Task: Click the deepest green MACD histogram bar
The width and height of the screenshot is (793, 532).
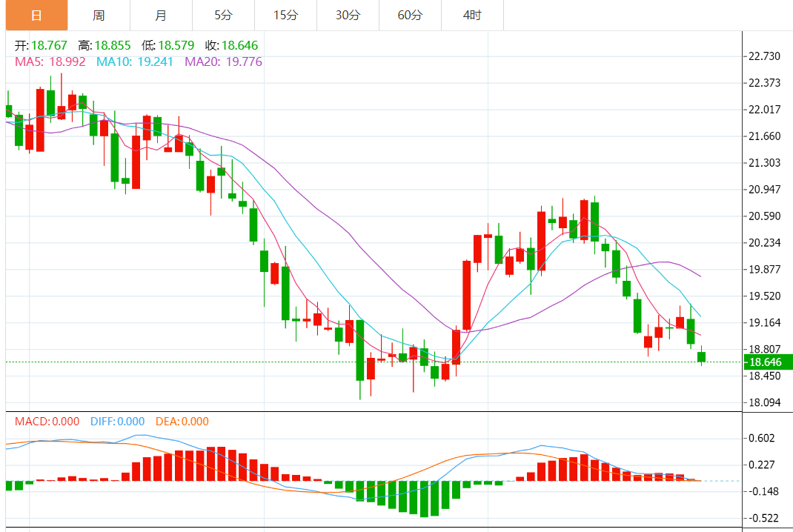Action: tap(424, 499)
